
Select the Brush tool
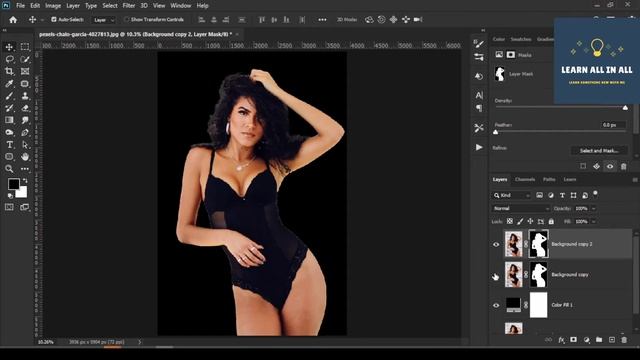9,96
